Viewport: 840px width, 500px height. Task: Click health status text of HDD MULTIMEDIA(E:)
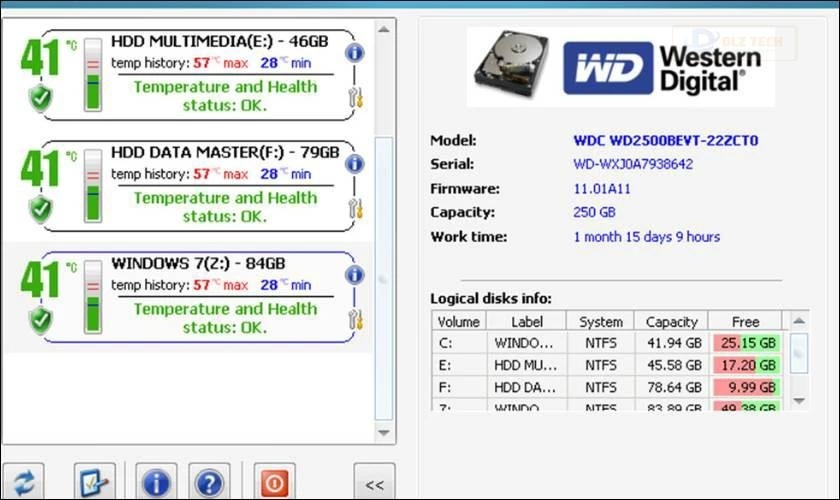pos(225,96)
